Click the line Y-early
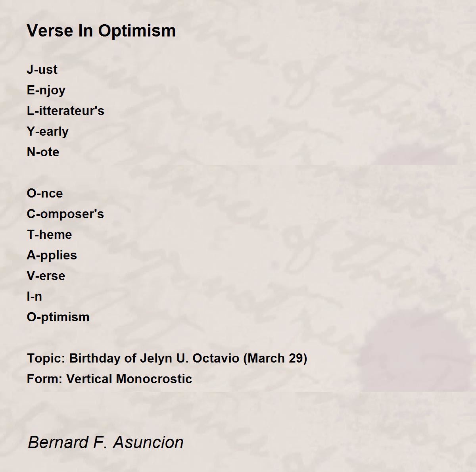 pos(48,132)
